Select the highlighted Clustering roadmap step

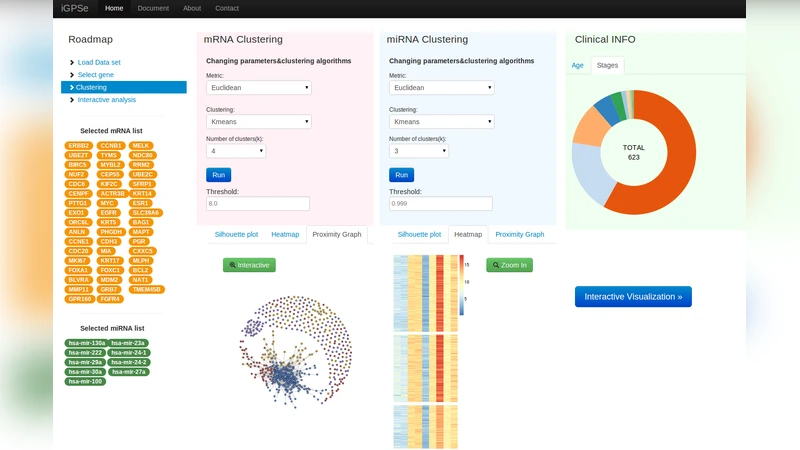click(x=123, y=87)
